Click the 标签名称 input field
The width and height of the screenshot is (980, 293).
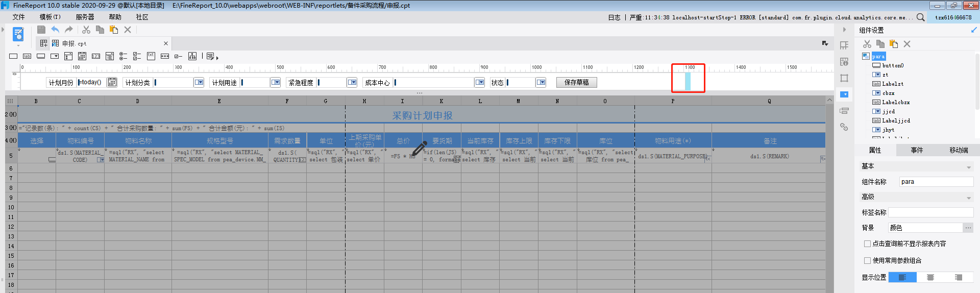(x=931, y=212)
